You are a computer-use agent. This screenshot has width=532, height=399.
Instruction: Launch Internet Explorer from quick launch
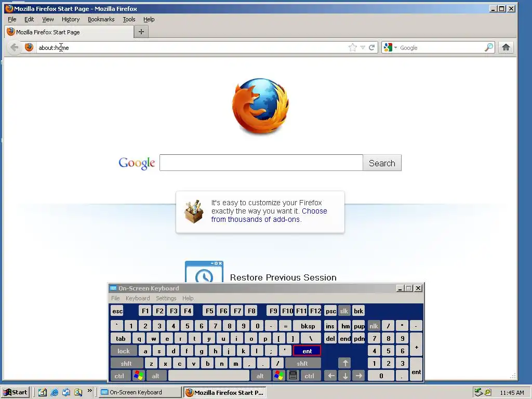click(54, 393)
